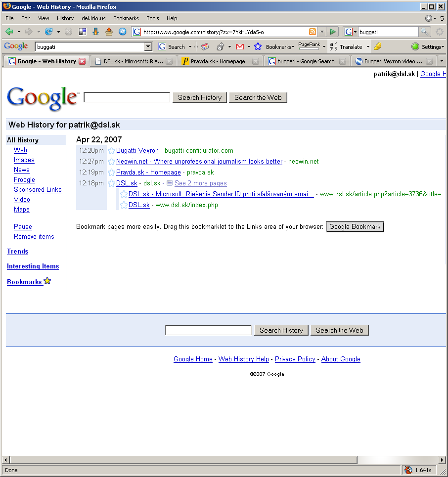448x477 pixels.
Task: Open the Trends link in sidebar
Action: coord(18,251)
